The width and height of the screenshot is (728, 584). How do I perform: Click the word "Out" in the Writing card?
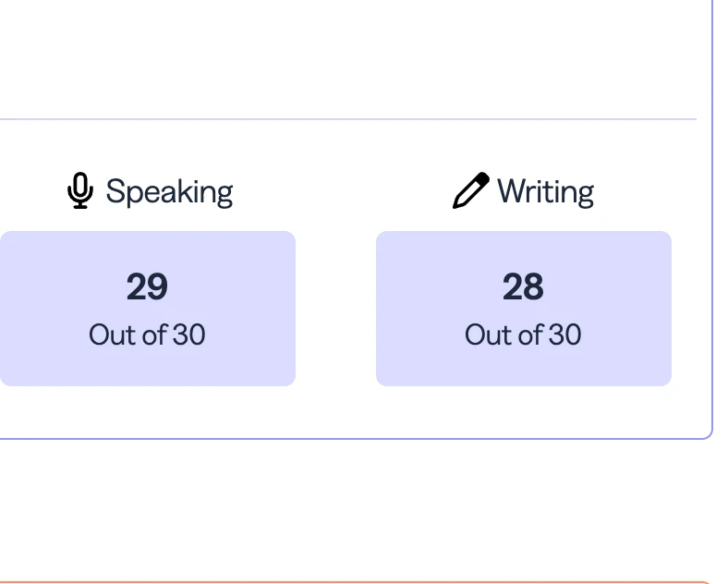click(x=486, y=335)
